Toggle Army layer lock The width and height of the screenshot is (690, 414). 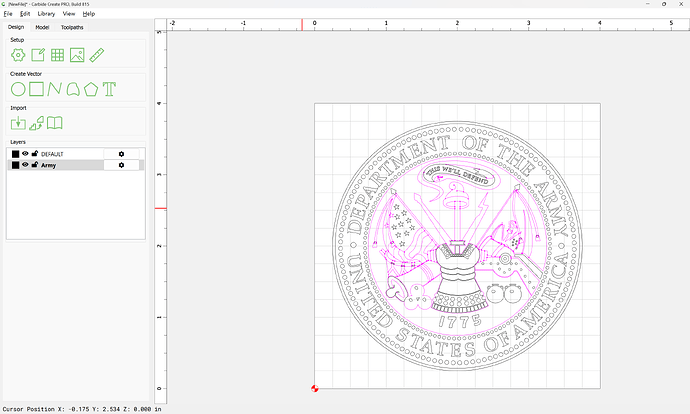coord(35,164)
